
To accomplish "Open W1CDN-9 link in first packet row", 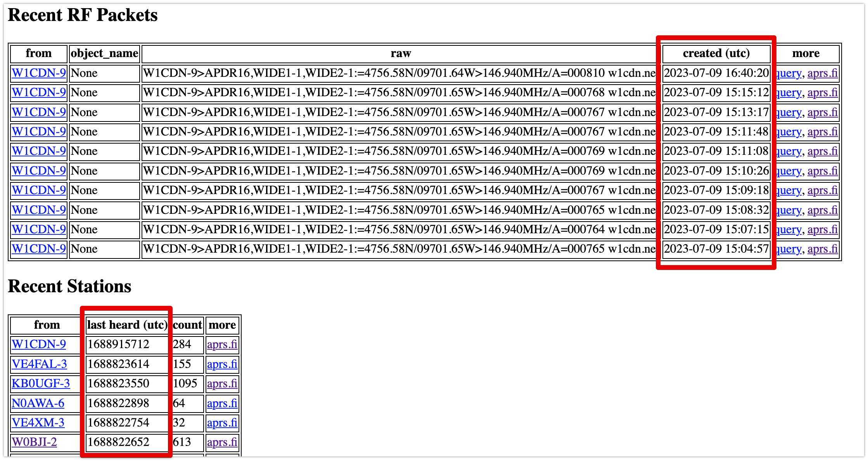I will tap(39, 73).
